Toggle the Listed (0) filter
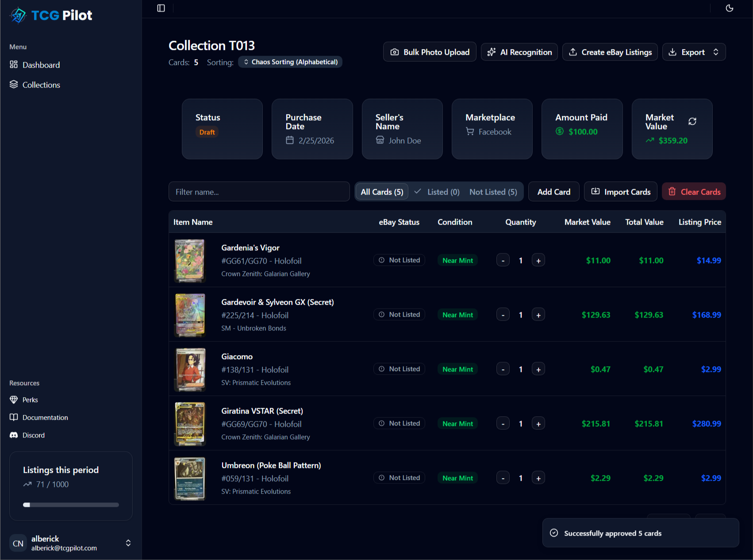This screenshot has width=753, height=560. point(443,192)
